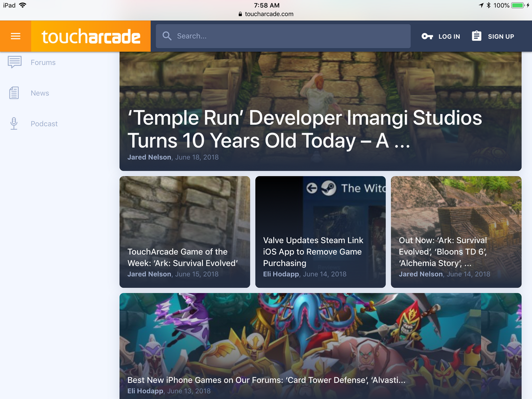Open Podcast in the sidebar

(x=44, y=124)
